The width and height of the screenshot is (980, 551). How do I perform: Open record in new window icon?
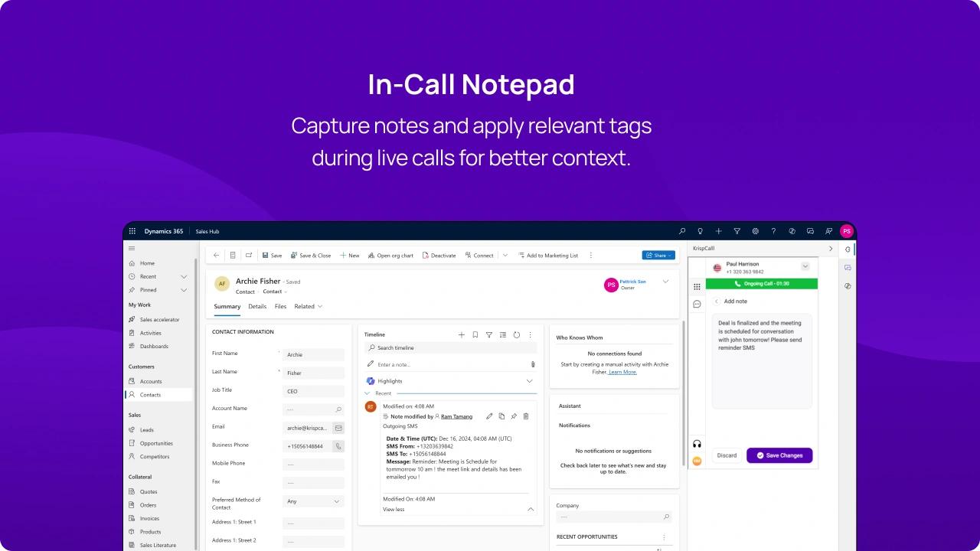click(x=249, y=256)
